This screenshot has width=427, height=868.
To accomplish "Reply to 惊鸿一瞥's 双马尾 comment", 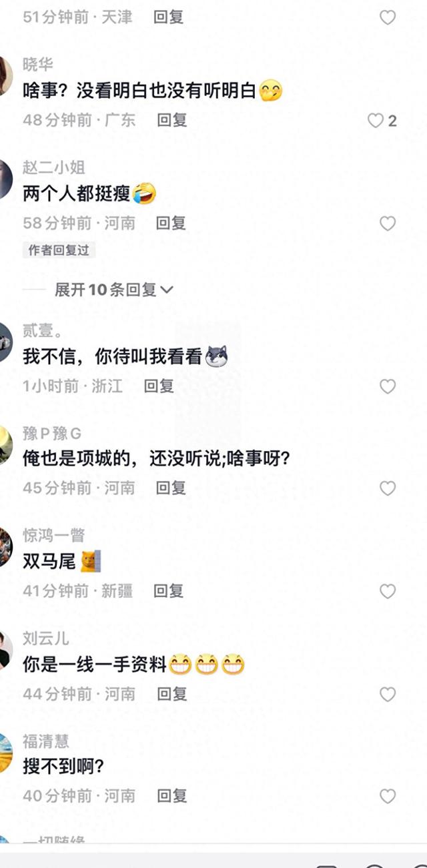I will 168,590.
